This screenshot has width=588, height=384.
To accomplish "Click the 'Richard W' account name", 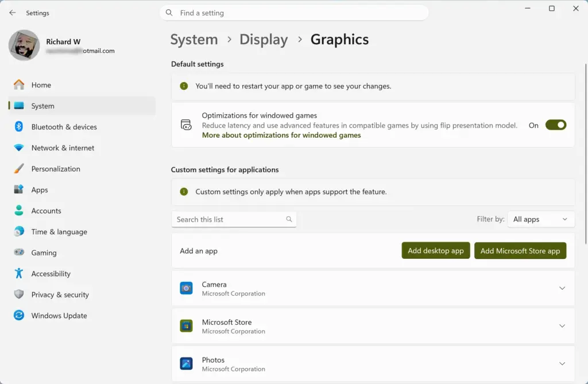I will pyautogui.click(x=63, y=41).
